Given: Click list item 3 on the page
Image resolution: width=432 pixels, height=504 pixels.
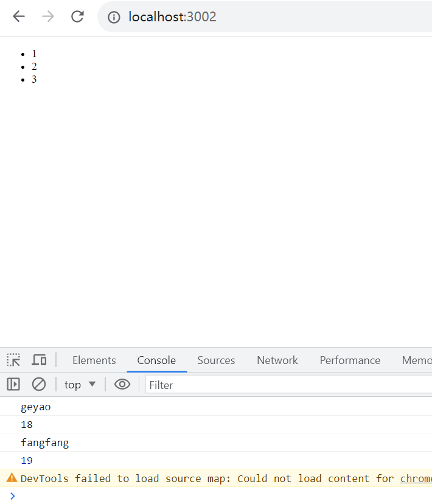Looking at the screenshot, I should [x=34, y=79].
